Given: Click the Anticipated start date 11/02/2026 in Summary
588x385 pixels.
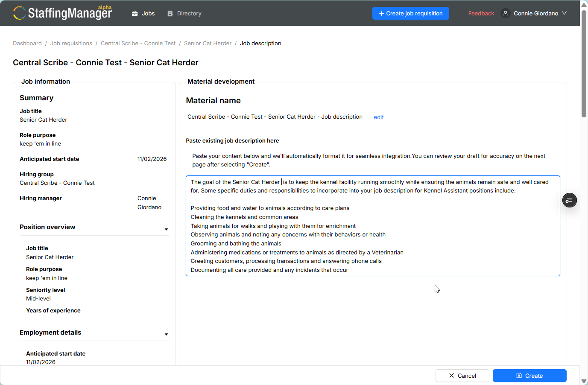Looking at the screenshot, I should (152, 159).
